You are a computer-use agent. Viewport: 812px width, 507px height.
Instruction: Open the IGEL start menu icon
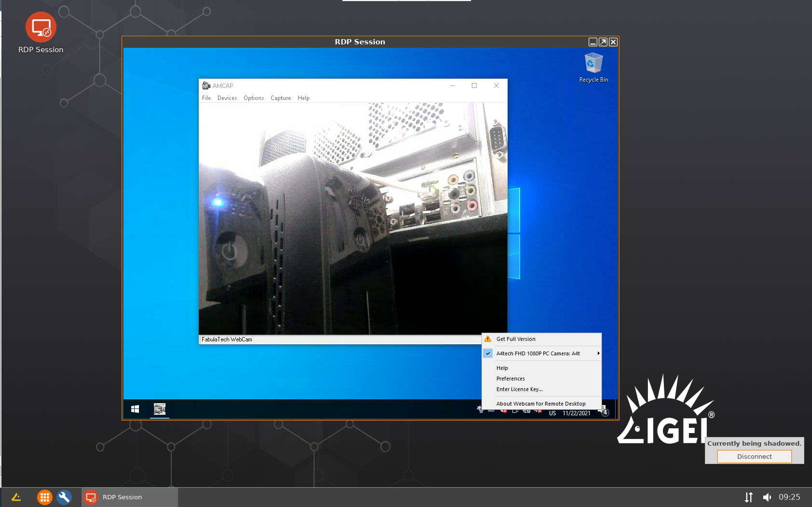point(16,497)
